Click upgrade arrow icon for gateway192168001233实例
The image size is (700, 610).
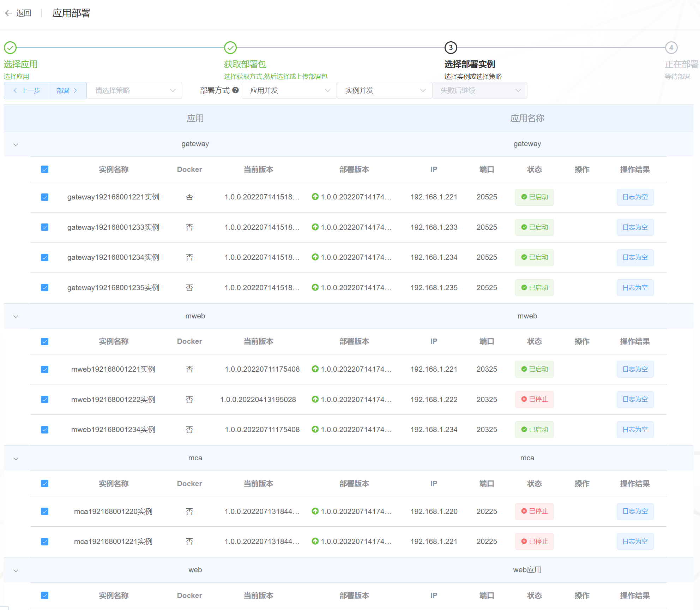pos(315,227)
